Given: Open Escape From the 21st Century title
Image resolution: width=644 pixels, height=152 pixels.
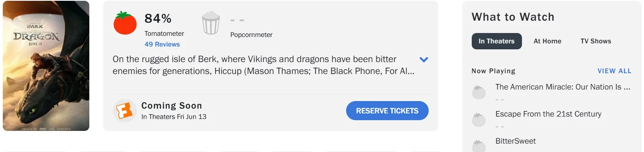Looking at the screenshot, I should coord(548,114).
